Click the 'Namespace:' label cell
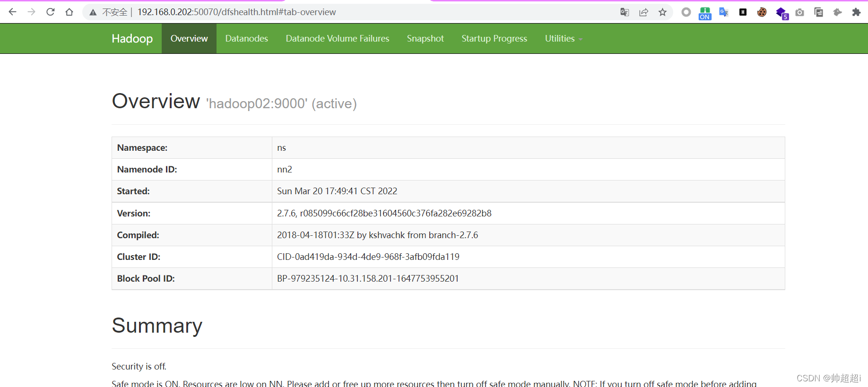This screenshot has width=868, height=387. pyautogui.click(x=192, y=148)
